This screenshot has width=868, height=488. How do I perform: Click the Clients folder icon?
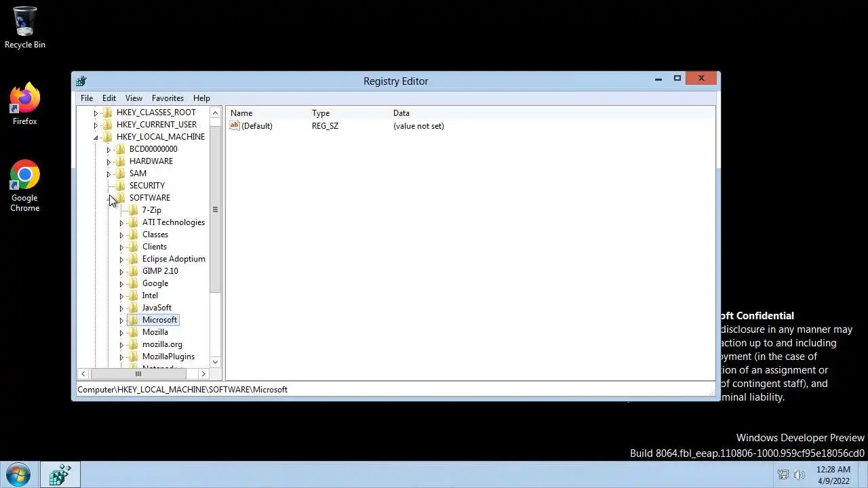pyautogui.click(x=133, y=247)
